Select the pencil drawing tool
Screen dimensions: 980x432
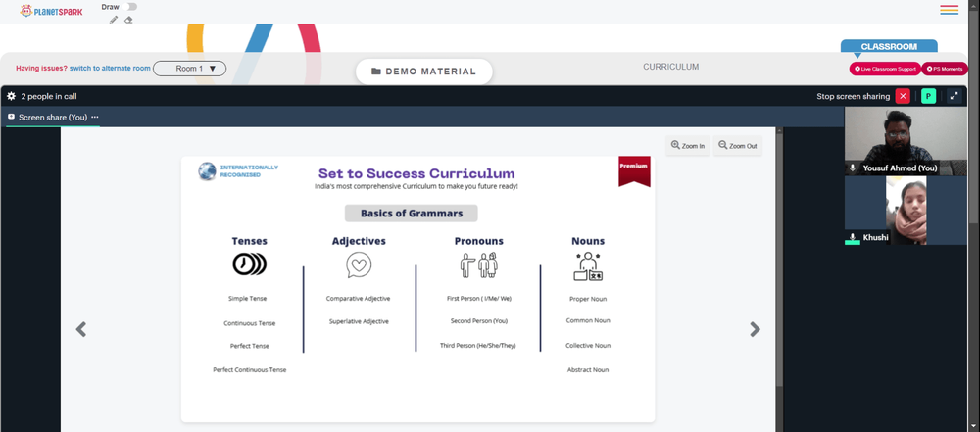pyautogui.click(x=113, y=20)
